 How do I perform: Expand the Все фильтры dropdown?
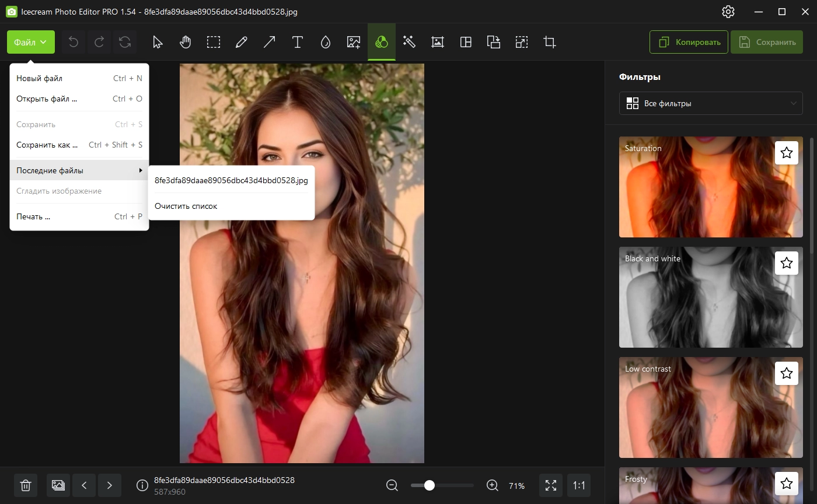[x=710, y=103]
